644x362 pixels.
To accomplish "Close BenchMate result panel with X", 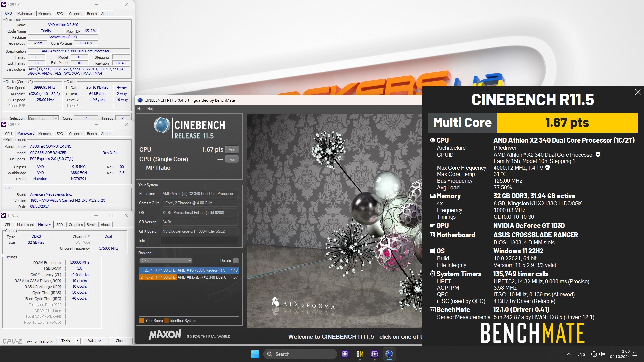I will pyautogui.click(x=638, y=92).
